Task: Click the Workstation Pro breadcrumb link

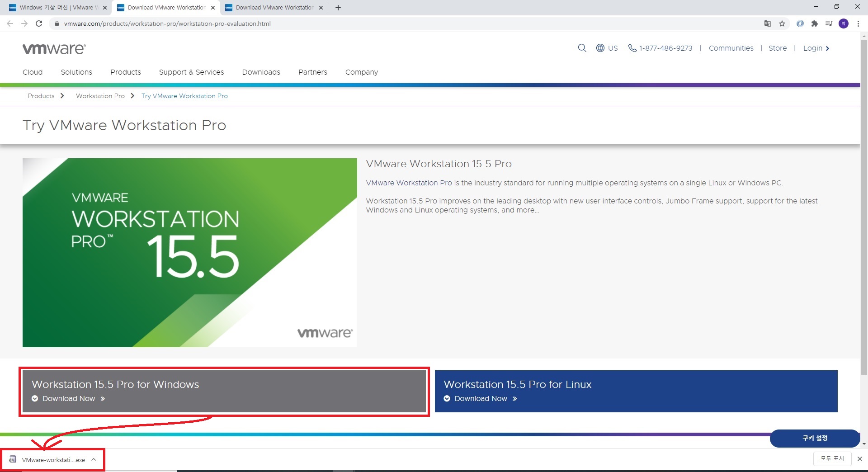Action: point(100,96)
